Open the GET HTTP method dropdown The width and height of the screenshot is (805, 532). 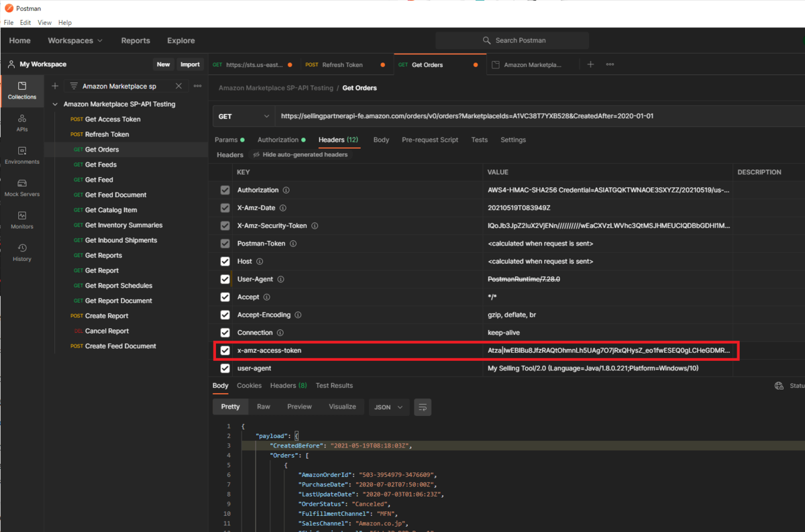pos(244,116)
